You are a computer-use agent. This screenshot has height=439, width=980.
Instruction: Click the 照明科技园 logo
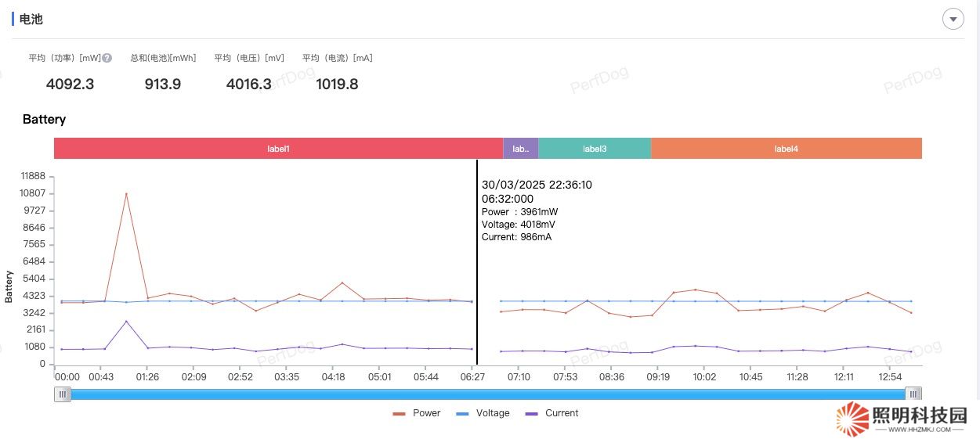(901, 419)
